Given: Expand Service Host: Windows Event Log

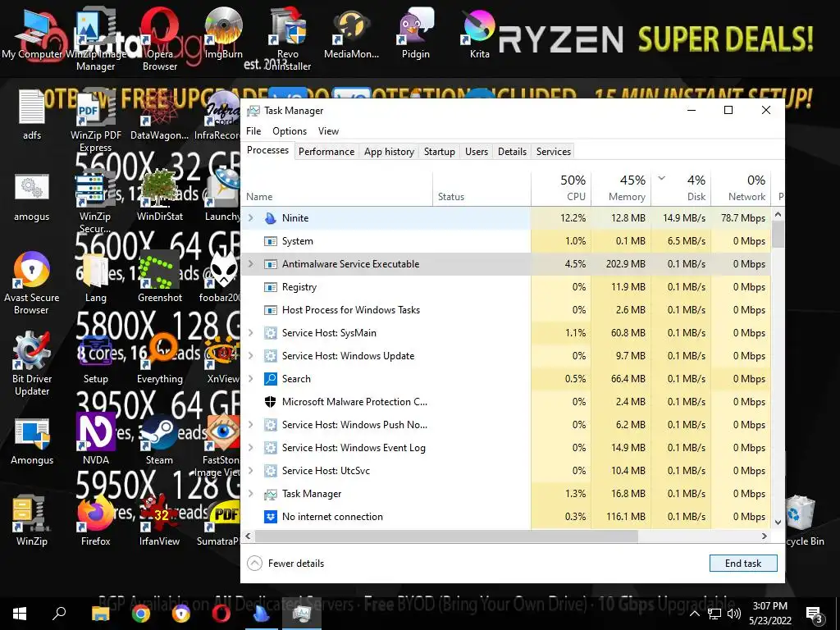Looking at the screenshot, I should point(250,448).
